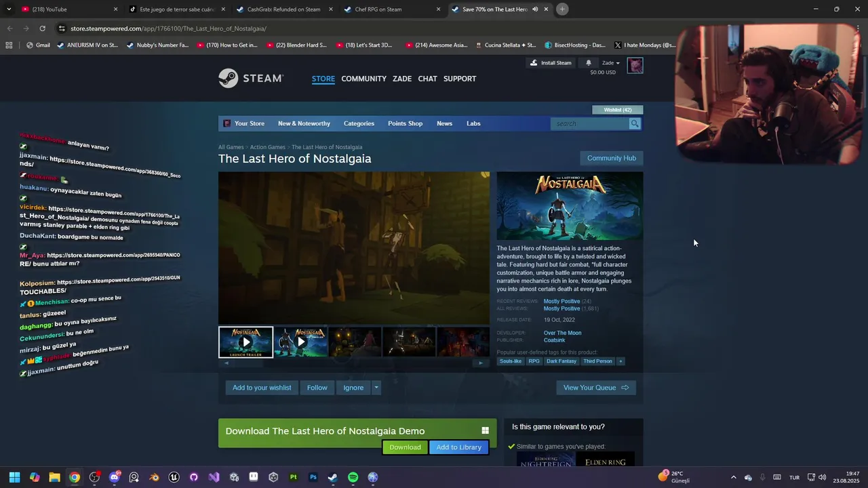The width and height of the screenshot is (868, 488).
Task: Open the New & Noteworthy menu
Action: [x=304, y=123]
